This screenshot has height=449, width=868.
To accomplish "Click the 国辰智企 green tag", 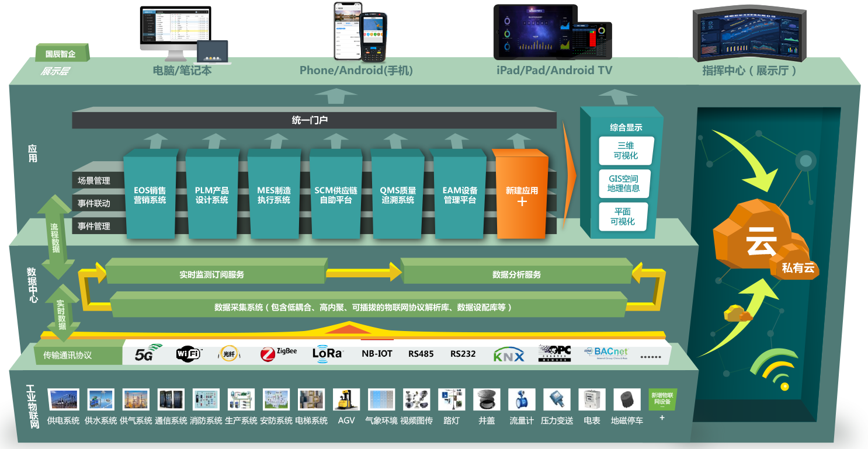I will pyautogui.click(x=62, y=53).
